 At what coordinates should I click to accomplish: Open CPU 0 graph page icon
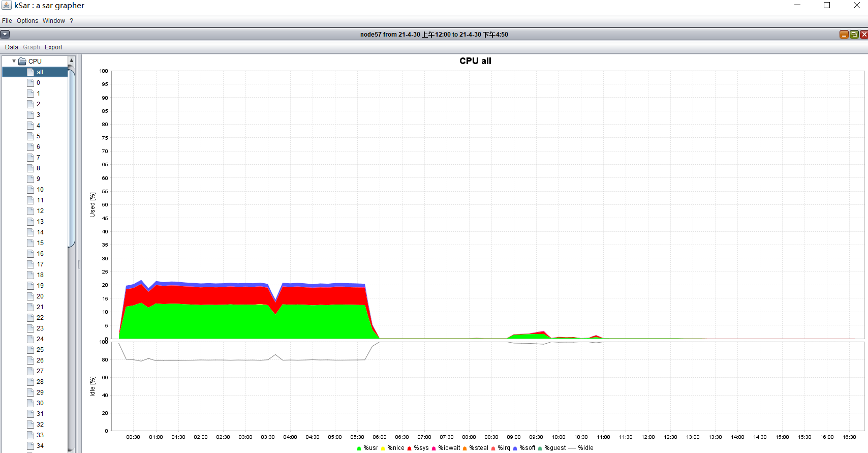(30, 82)
